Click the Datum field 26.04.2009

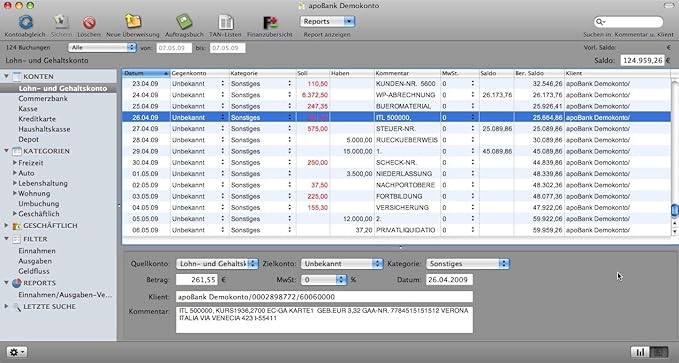coord(449,280)
